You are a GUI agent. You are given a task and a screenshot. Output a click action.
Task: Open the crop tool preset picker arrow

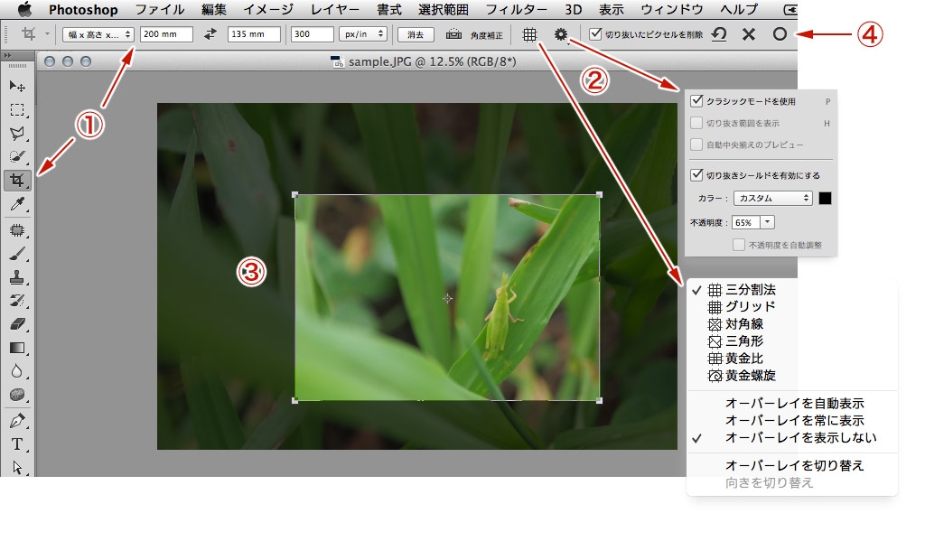click(47, 34)
